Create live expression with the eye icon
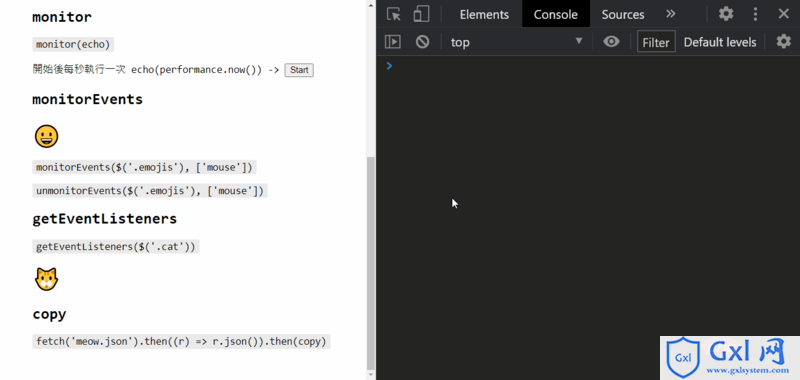Viewport: 800px width, 380px height. [611, 42]
